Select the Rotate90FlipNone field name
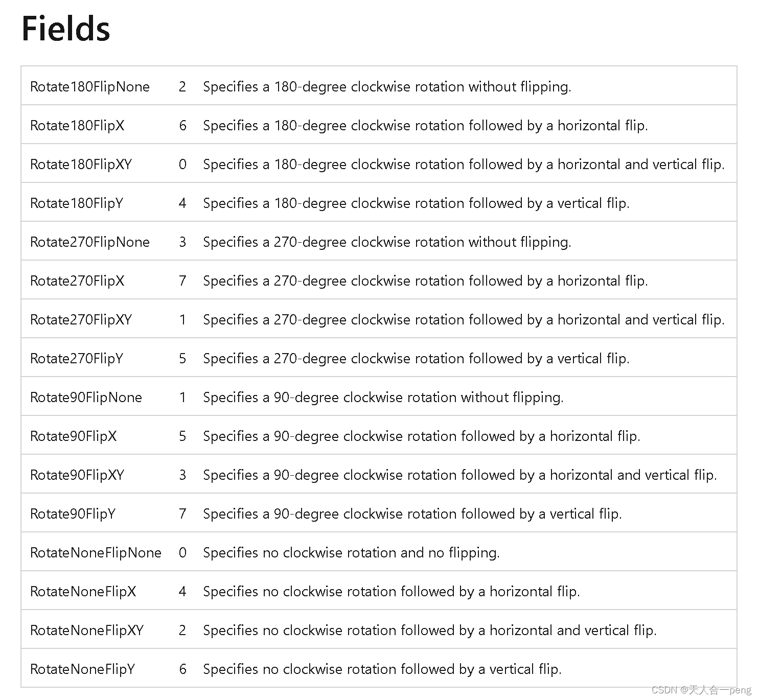This screenshot has width=759, height=700. [86, 397]
